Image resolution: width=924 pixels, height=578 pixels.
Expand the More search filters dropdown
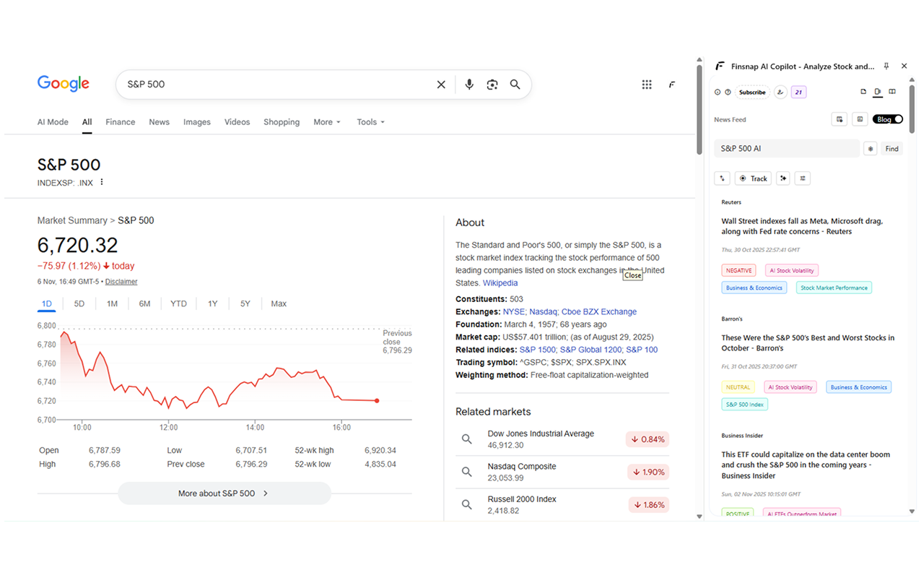pos(327,122)
